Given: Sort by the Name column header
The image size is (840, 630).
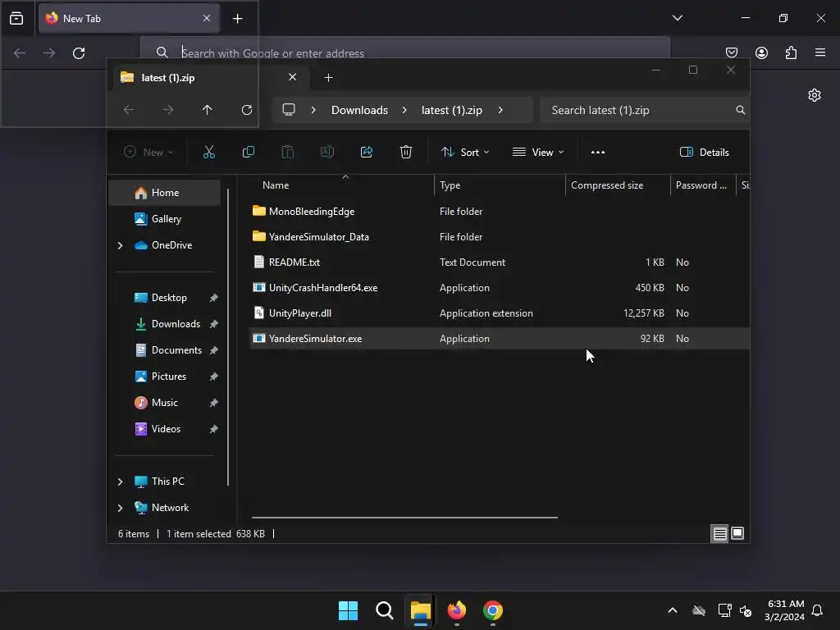Looking at the screenshot, I should click(342, 185).
